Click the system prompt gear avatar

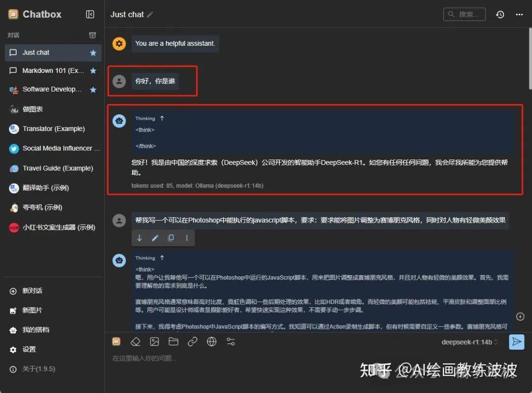click(119, 44)
